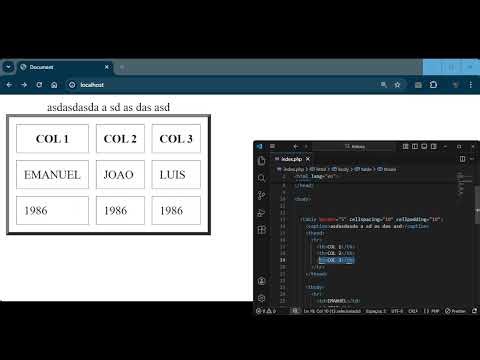The image size is (480, 360).
Task: Click the COL 1 header cell
Action: point(52,139)
